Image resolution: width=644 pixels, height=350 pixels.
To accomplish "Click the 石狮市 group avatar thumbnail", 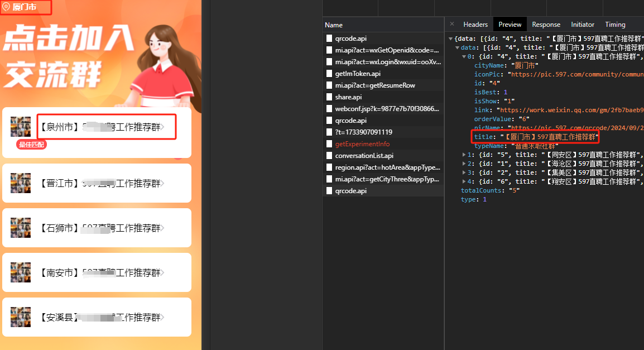I will 21,228.
